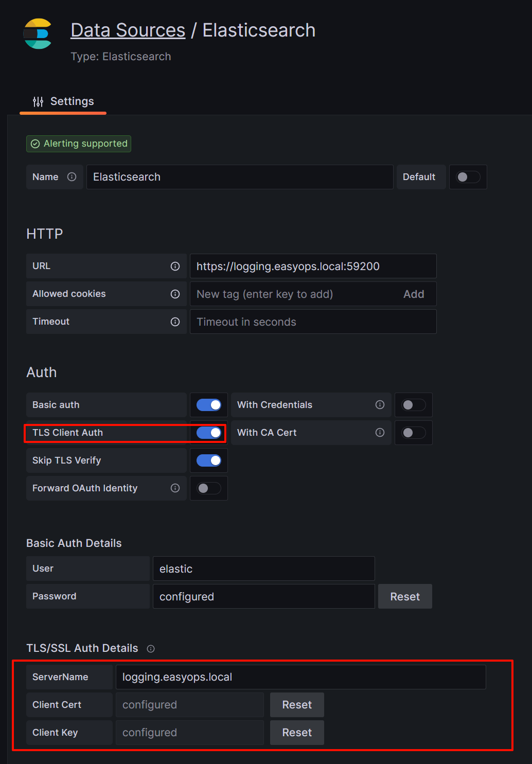
Task: Open the Settings tab
Action: [63, 101]
